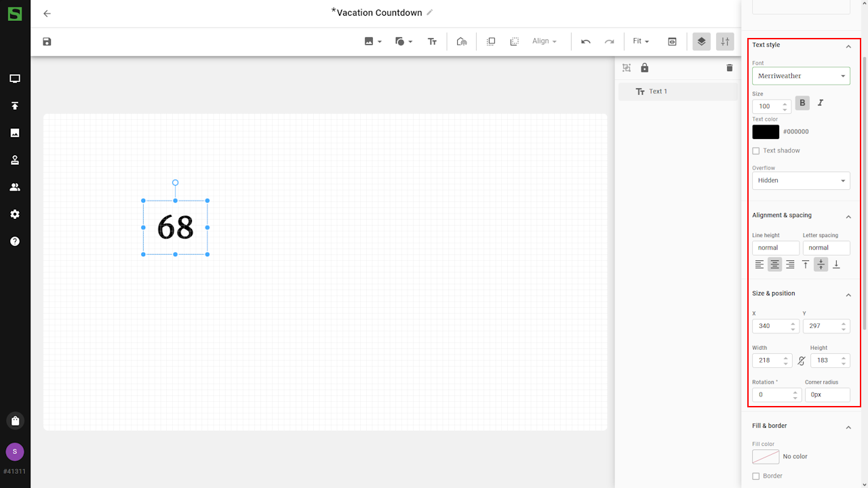Open the Overflow Hidden dropdown
868x488 pixels.
801,180
